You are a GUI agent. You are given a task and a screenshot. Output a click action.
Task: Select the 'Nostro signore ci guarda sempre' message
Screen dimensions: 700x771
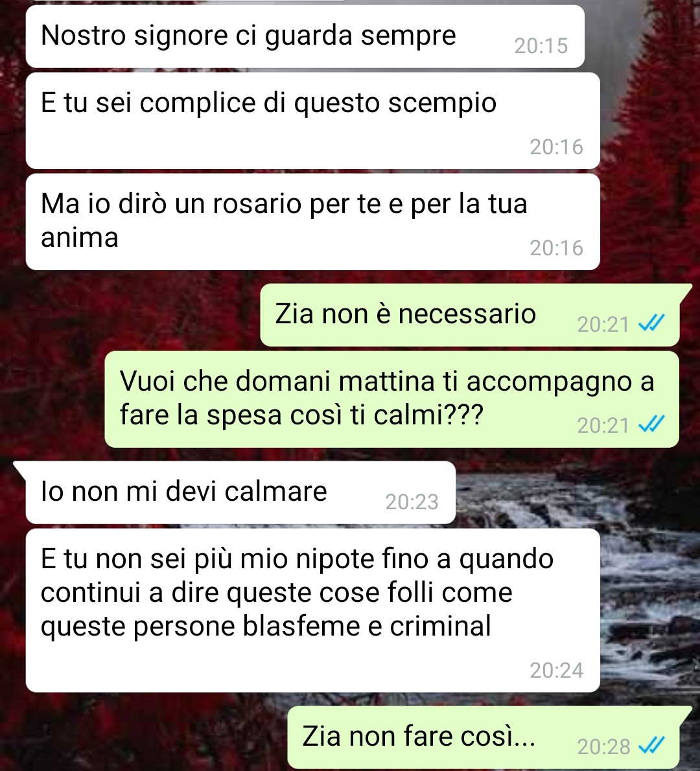[x=305, y=36]
